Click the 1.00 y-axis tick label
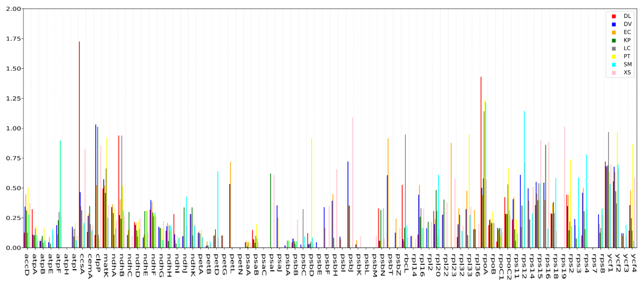 click(13, 129)
